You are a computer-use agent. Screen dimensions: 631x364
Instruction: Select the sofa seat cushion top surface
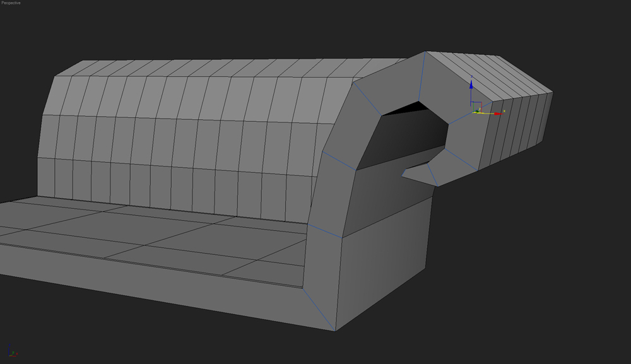158,233
